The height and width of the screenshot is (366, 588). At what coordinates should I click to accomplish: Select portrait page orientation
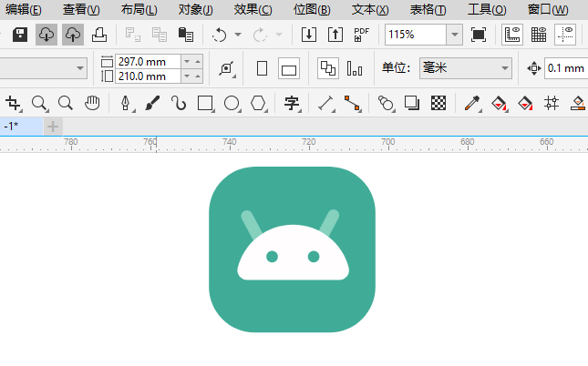tap(263, 68)
